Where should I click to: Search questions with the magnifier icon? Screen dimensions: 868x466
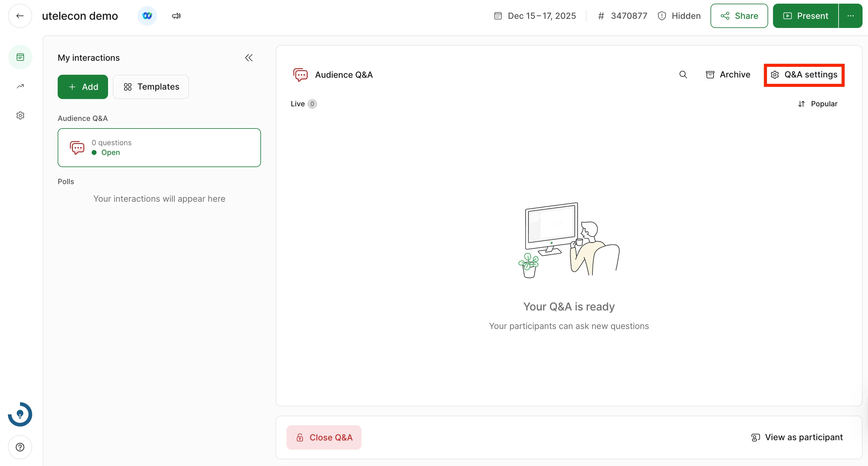683,74
